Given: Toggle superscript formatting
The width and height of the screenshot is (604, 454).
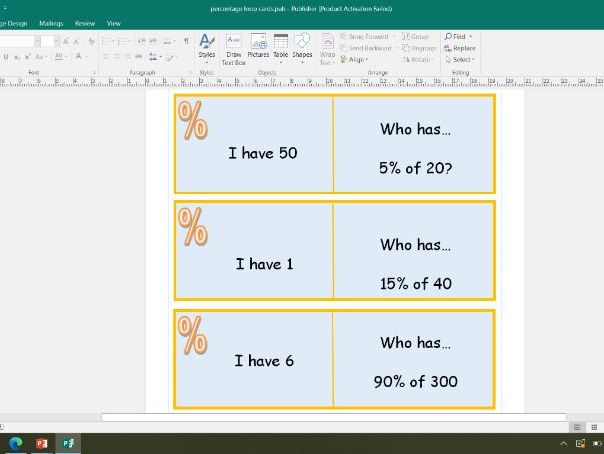Looking at the screenshot, I should click(28, 57).
